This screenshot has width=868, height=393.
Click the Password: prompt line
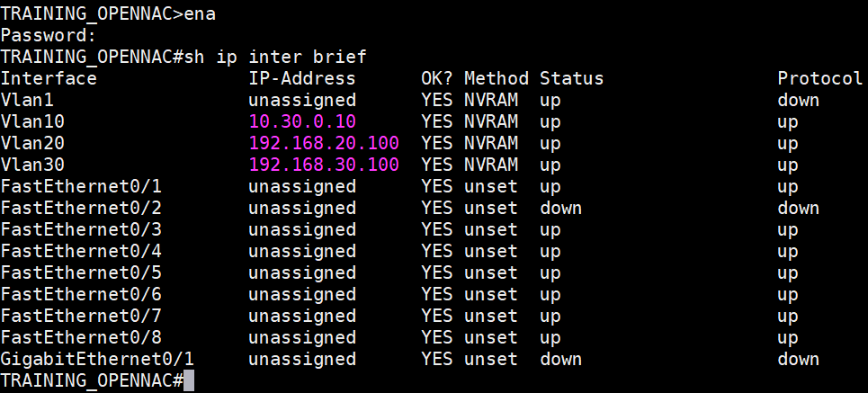pos(49,36)
